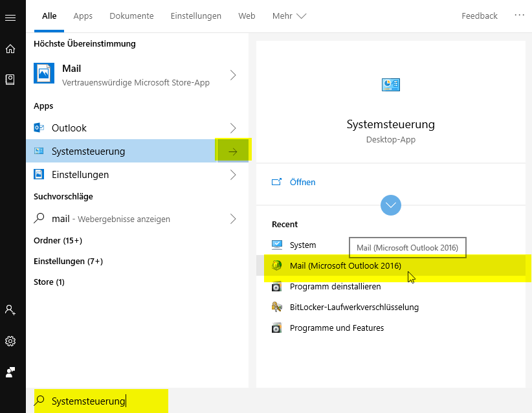Viewport: 532px width, 413px height.
Task: Select the Web tab
Action: (x=247, y=16)
